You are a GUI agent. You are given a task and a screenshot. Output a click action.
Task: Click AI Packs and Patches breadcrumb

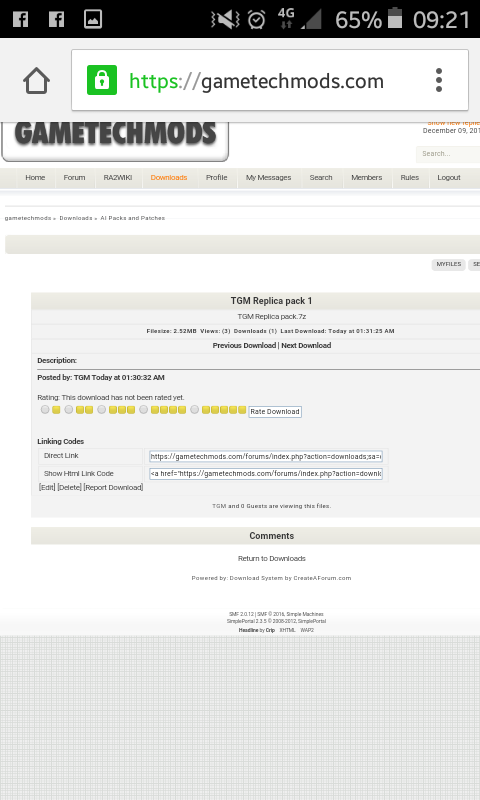[x=133, y=218]
